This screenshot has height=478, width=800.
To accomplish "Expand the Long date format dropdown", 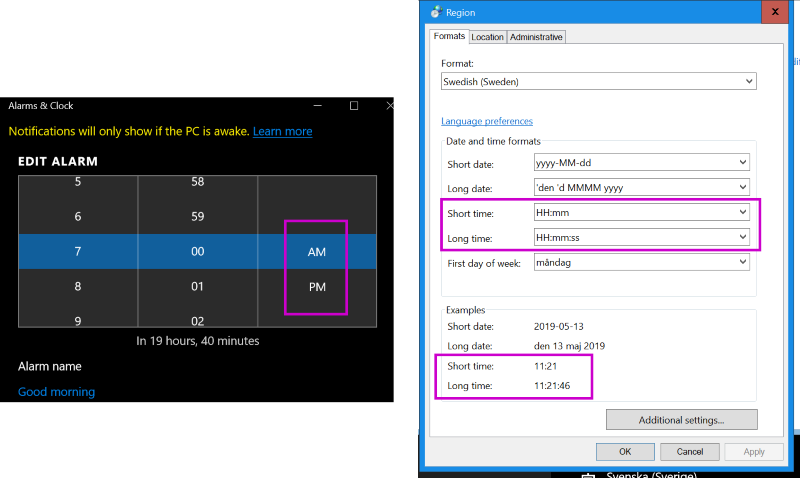I will 641,187.
